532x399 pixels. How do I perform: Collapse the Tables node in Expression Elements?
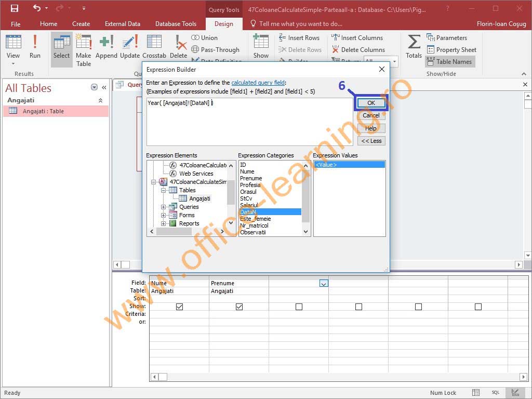tap(163, 190)
